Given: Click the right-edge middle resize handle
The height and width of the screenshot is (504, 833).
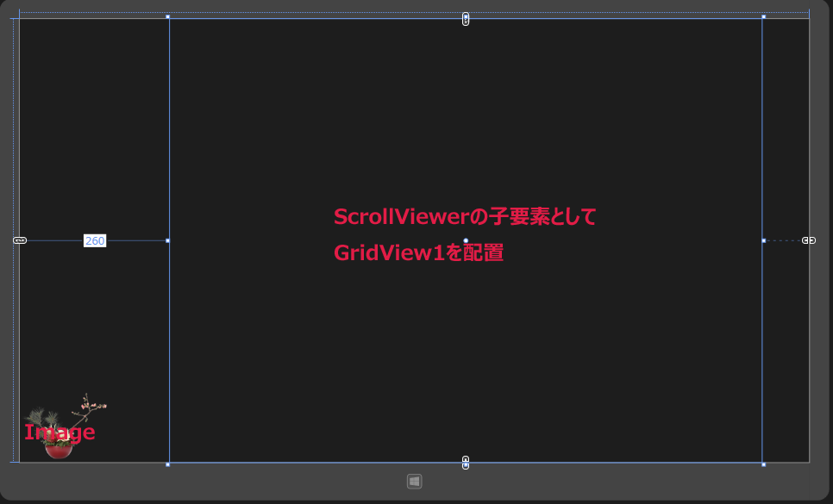Looking at the screenshot, I should tap(763, 240).
